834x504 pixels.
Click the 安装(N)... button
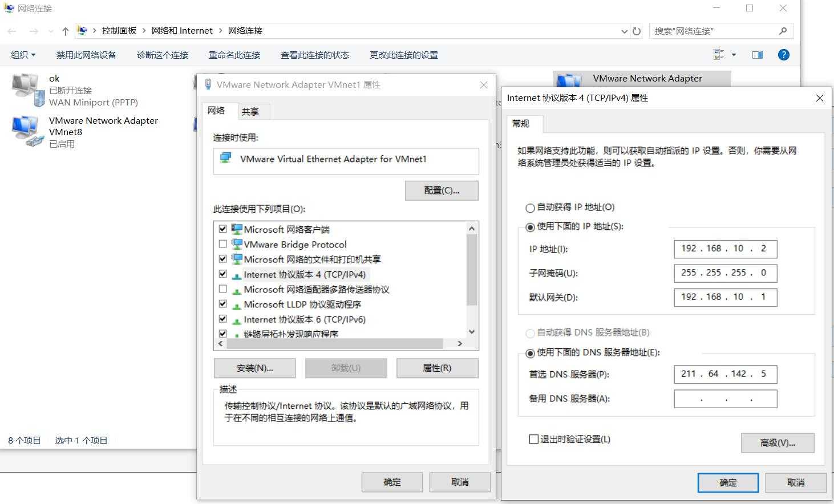click(255, 368)
